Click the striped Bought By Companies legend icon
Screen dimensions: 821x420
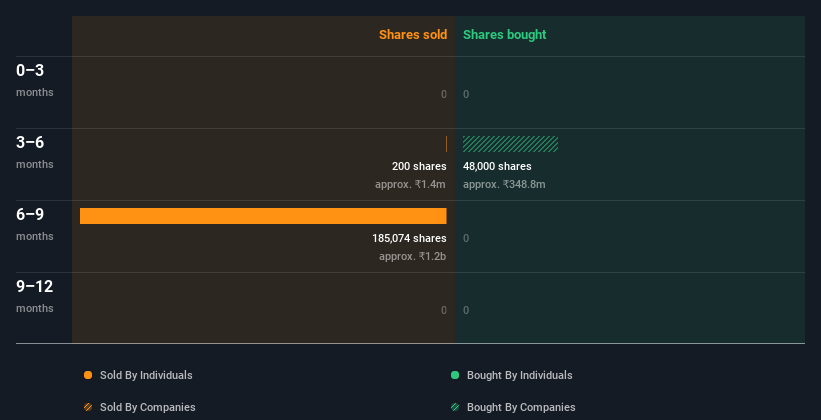(455, 407)
